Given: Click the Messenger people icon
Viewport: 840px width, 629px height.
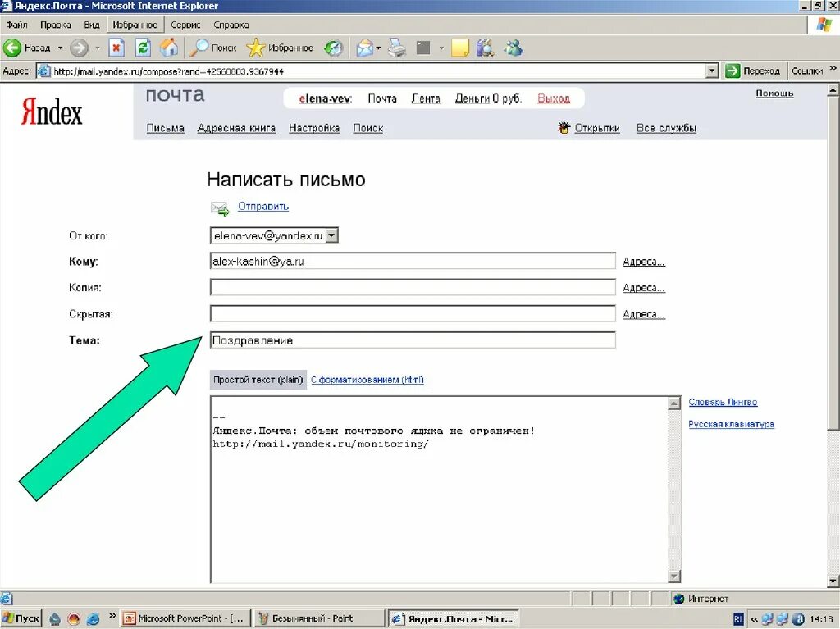Looking at the screenshot, I should click(514, 48).
